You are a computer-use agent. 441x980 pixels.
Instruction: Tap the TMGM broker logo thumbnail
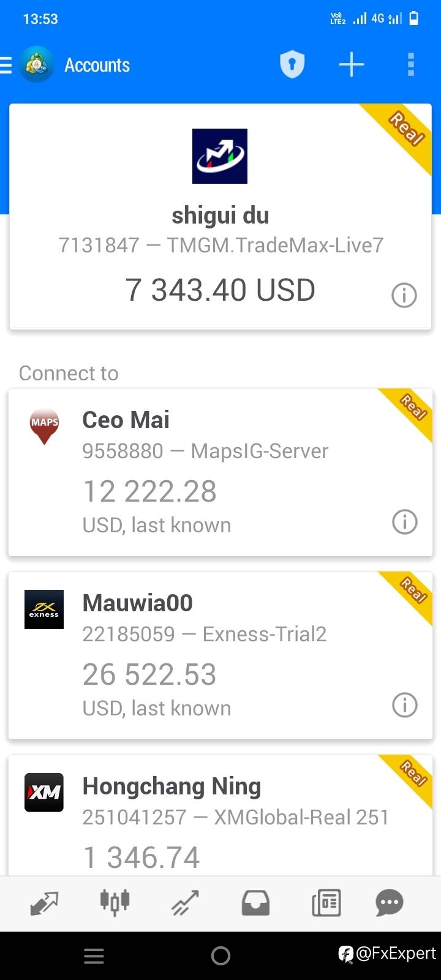tap(220, 156)
